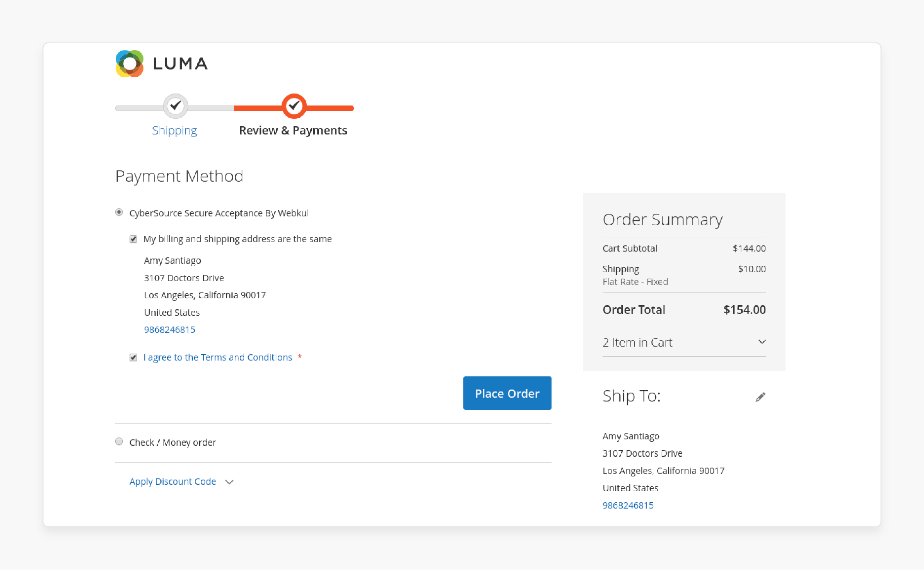Click billing address 3107 Doctors Drive
Viewport: 924px width, 570px height.
[184, 278]
